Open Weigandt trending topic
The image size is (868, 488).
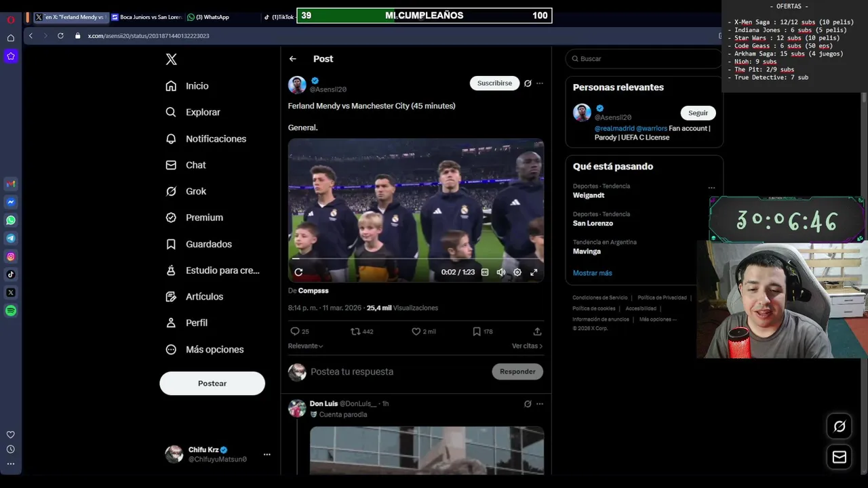coord(589,195)
